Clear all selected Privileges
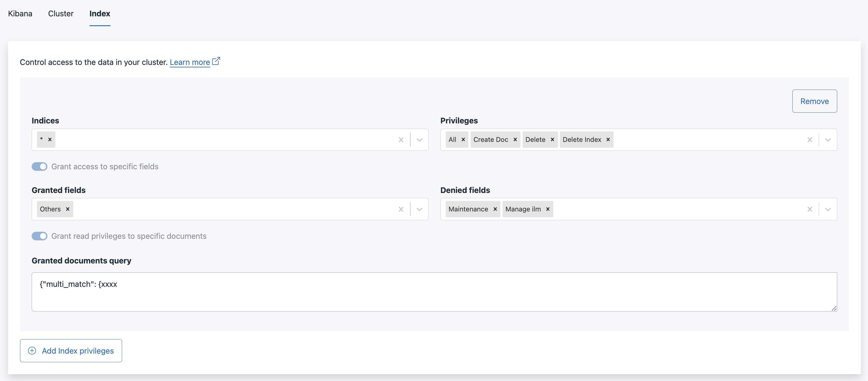 [810, 140]
